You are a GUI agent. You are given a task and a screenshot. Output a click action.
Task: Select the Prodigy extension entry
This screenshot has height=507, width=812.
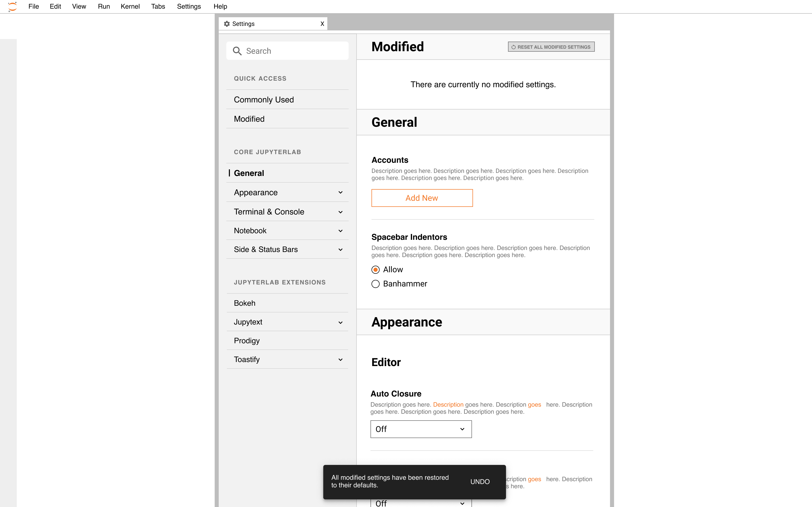pos(247,340)
